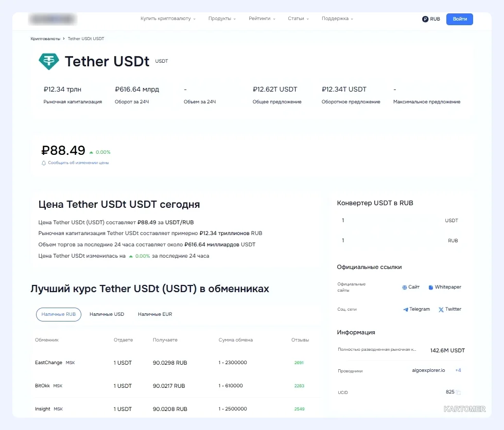Open the Telegram social link

(416, 309)
